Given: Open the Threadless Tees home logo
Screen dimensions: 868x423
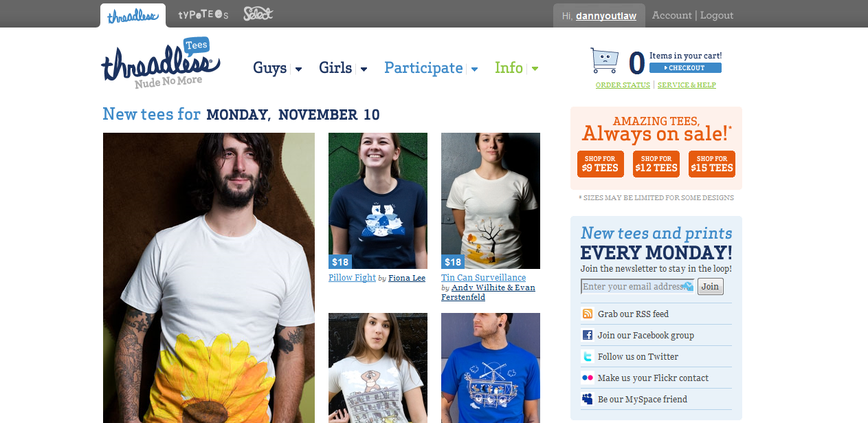Looking at the screenshot, I should coord(161,63).
